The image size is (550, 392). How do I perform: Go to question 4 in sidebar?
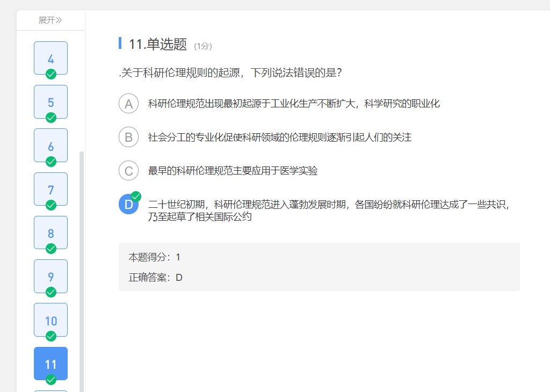51,58
